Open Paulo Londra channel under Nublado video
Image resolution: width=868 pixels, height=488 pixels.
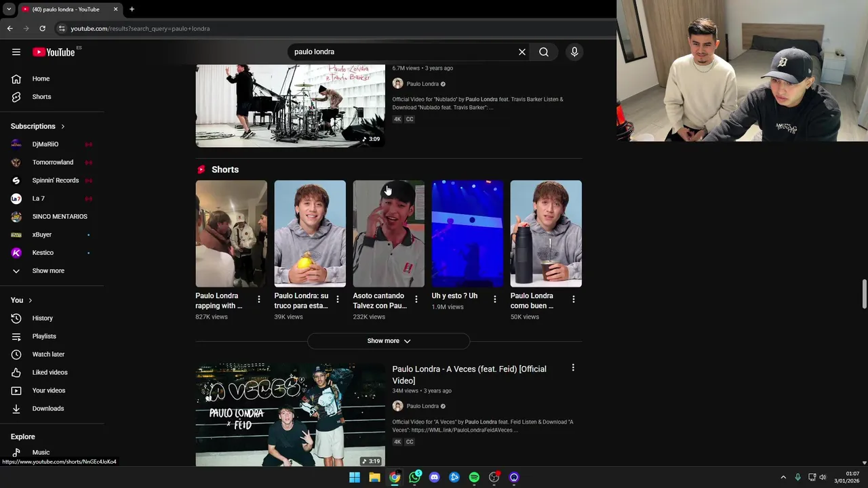[422, 84]
